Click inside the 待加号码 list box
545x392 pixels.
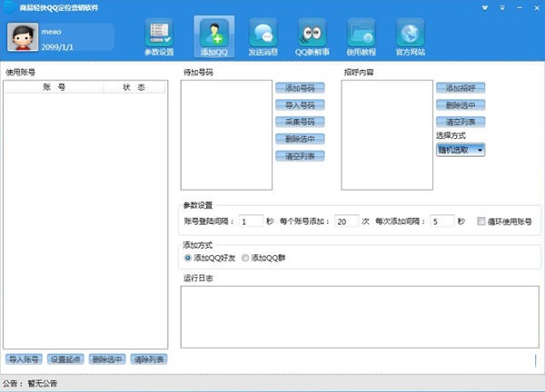click(226, 135)
